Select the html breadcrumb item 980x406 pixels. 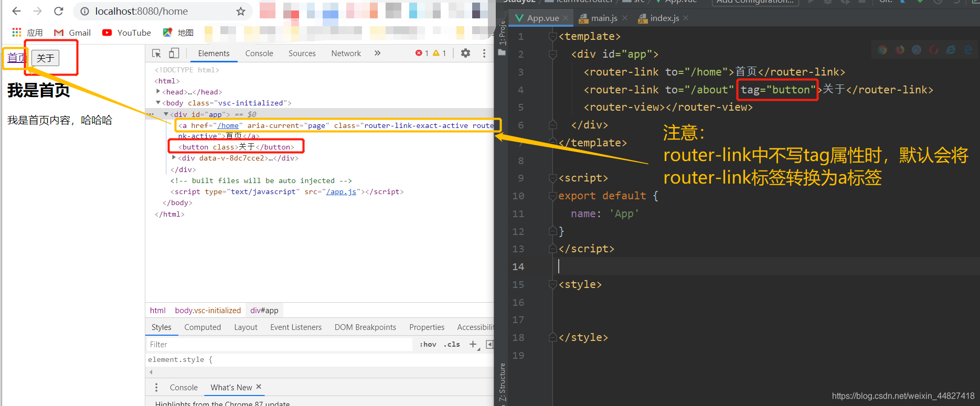tap(157, 311)
